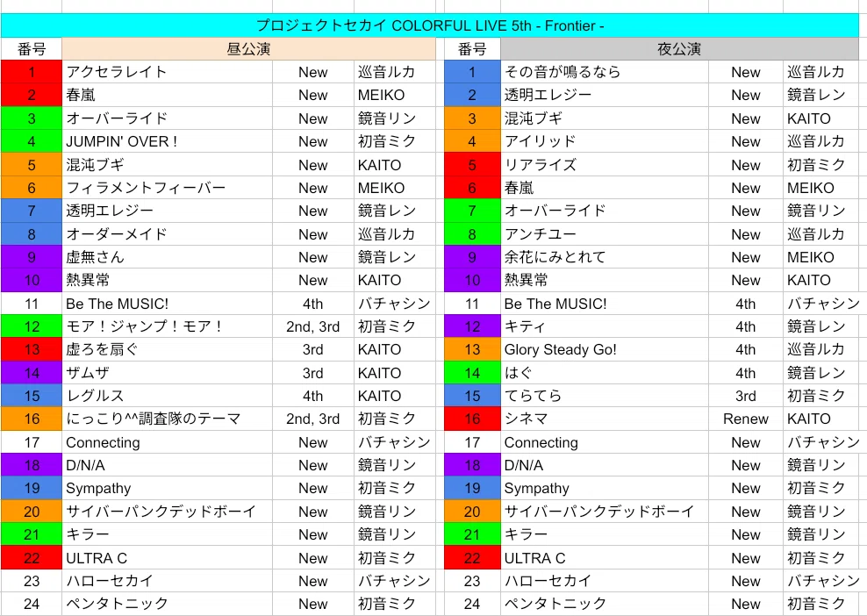Select the title cell "プロジェクトセカイ COLORFUL LIVE 5th - Frontier -"

[430, 25]
